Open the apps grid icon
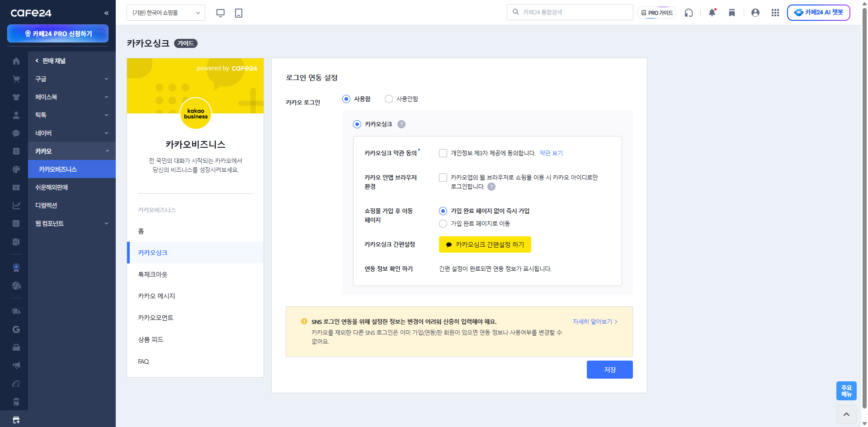 pos(775,13)
